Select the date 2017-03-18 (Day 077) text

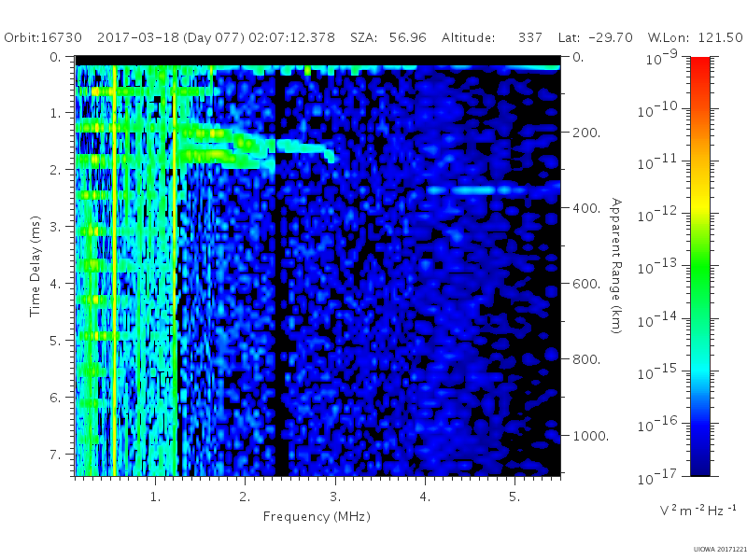coord(171,37)
